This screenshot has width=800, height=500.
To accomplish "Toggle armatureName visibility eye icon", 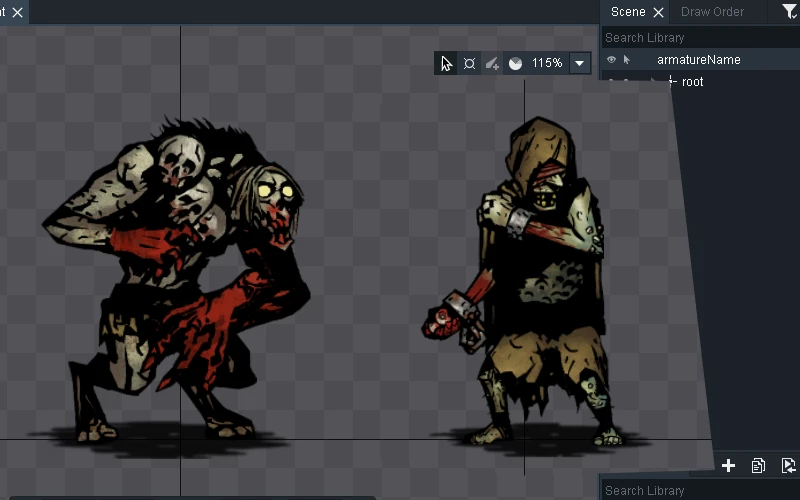I will [x=611, y=60].
